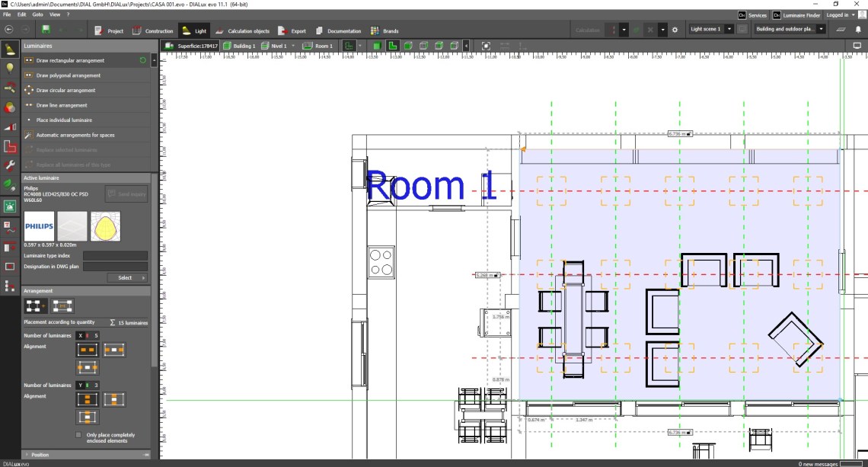Click the zoom to fit view icon
868x467 pixels.
click(487, 46)
